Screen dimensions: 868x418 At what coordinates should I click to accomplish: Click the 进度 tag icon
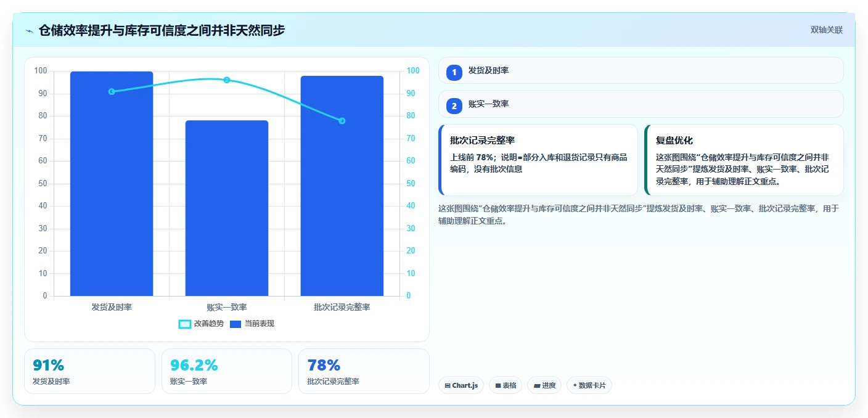(x=537, y=386)
